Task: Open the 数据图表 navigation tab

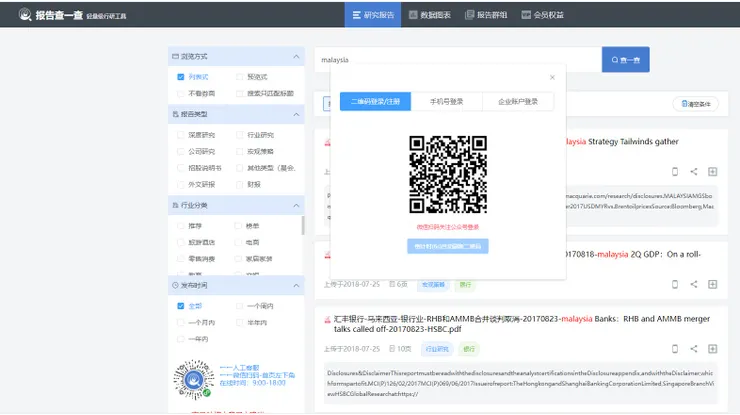Action: tap(429, 15)
